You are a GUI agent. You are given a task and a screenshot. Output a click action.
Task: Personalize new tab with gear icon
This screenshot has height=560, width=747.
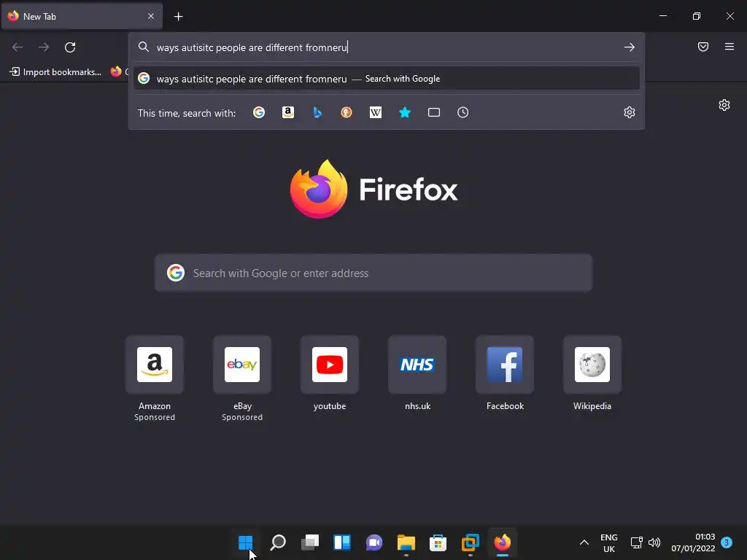724,105
